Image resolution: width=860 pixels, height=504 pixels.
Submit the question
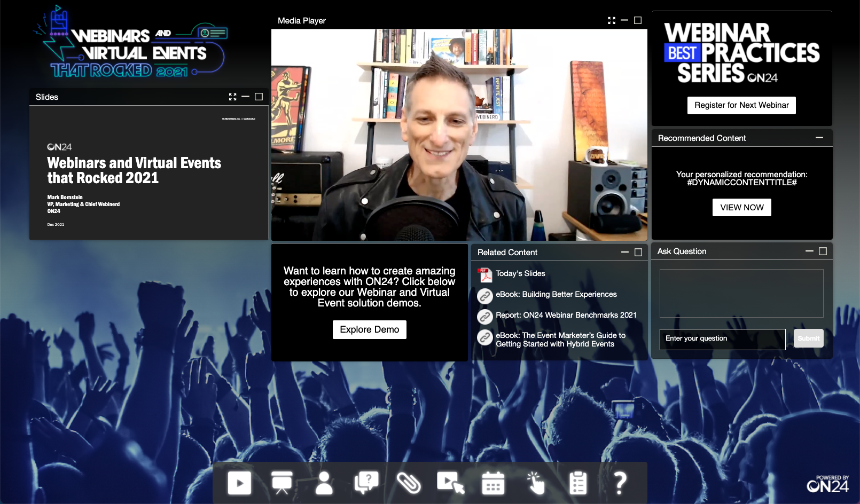[808, 338]
